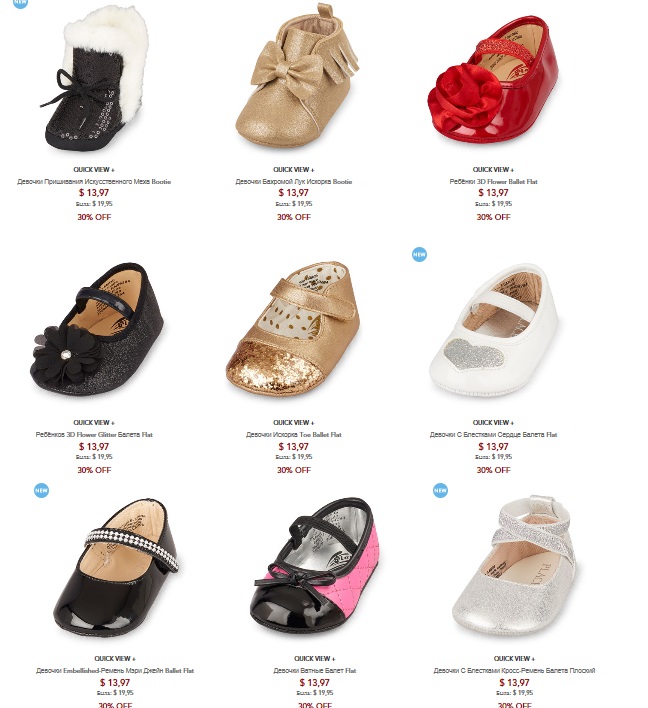
Task: Select the red patent flower ballet flat image
Action: click(x=493, y=79)
